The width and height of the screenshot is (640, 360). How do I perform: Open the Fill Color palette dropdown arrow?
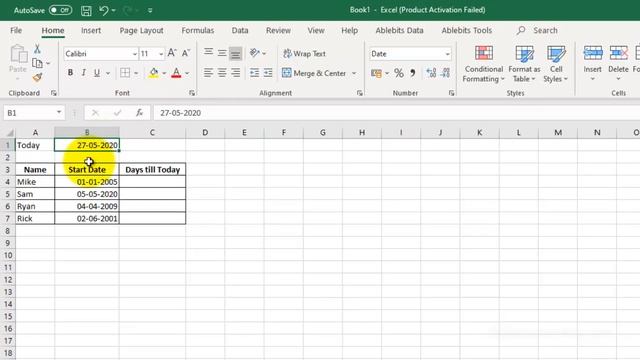tap(164, 73)
